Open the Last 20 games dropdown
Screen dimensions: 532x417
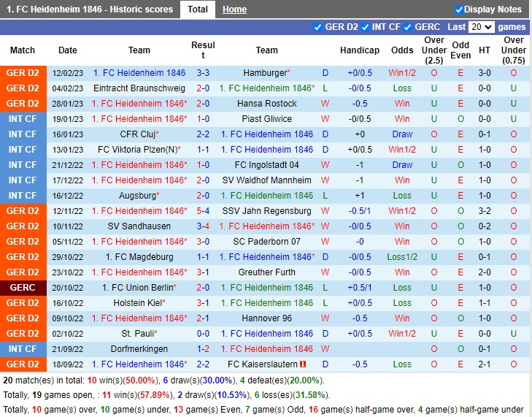click(x=481, y=27)
